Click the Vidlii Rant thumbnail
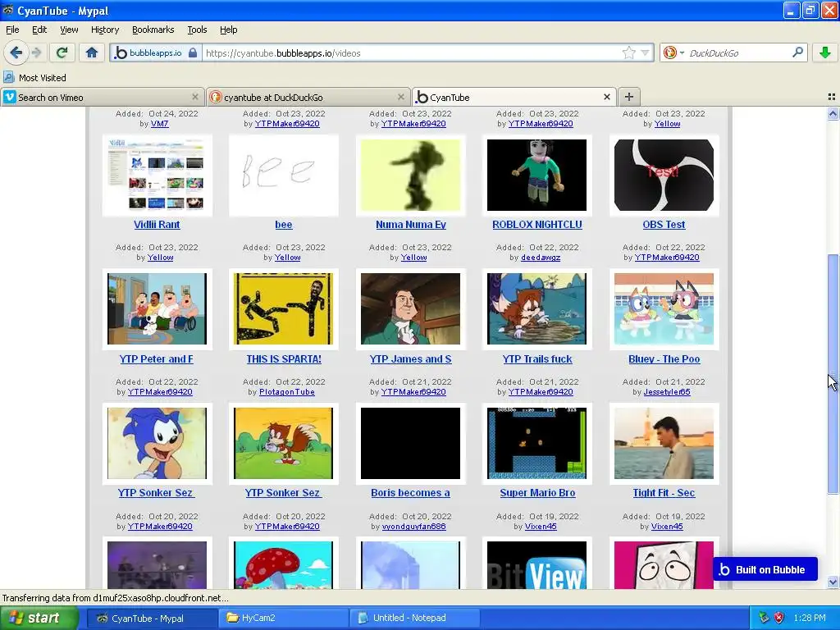The height and width of the screenshot is (630, 840). [157, 176]
